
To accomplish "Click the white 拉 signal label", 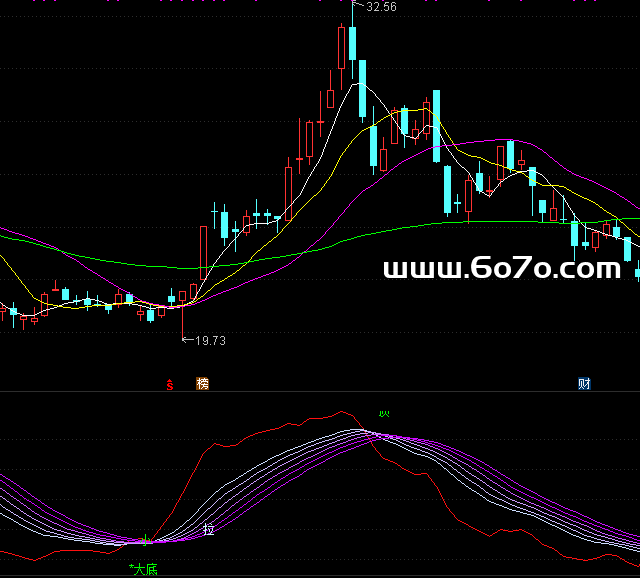I will 209,529.
